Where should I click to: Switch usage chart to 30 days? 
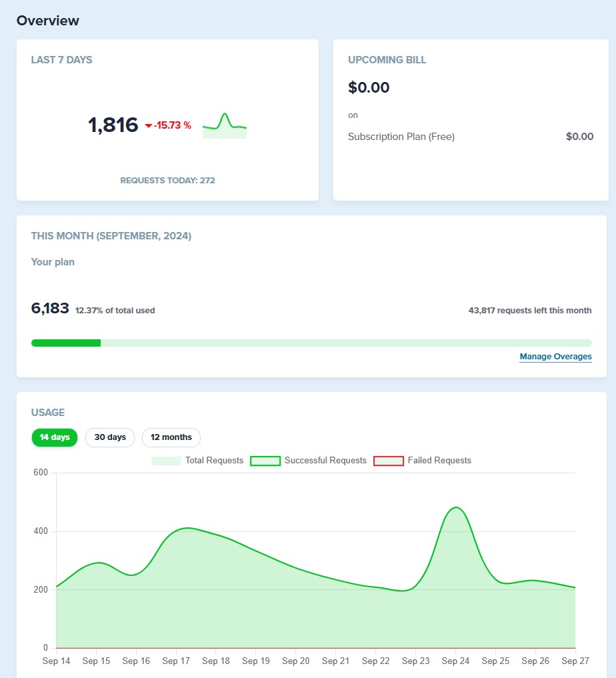(110, 437)
